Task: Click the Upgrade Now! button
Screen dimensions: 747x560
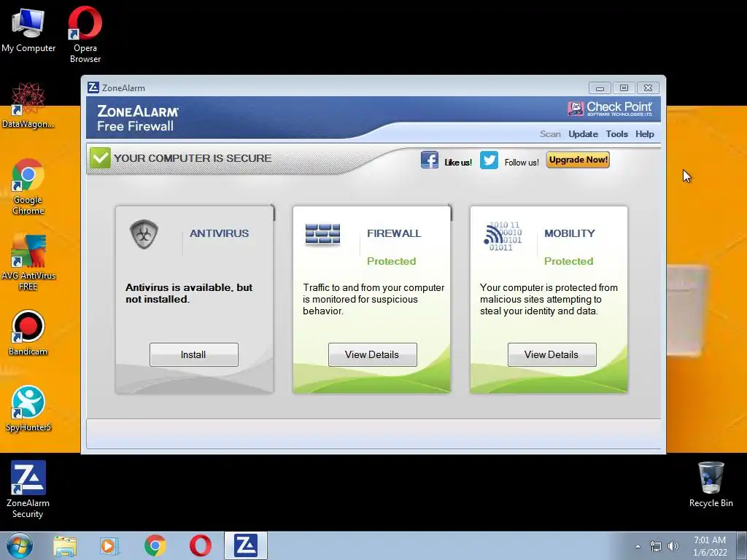Action: [578, 160]
